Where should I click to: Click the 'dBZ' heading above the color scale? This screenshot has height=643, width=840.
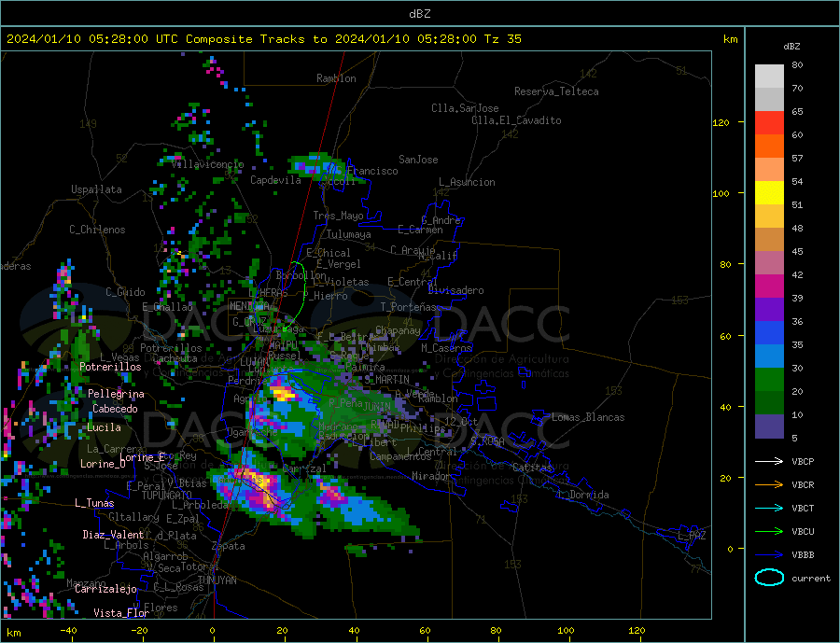point(791,47)
